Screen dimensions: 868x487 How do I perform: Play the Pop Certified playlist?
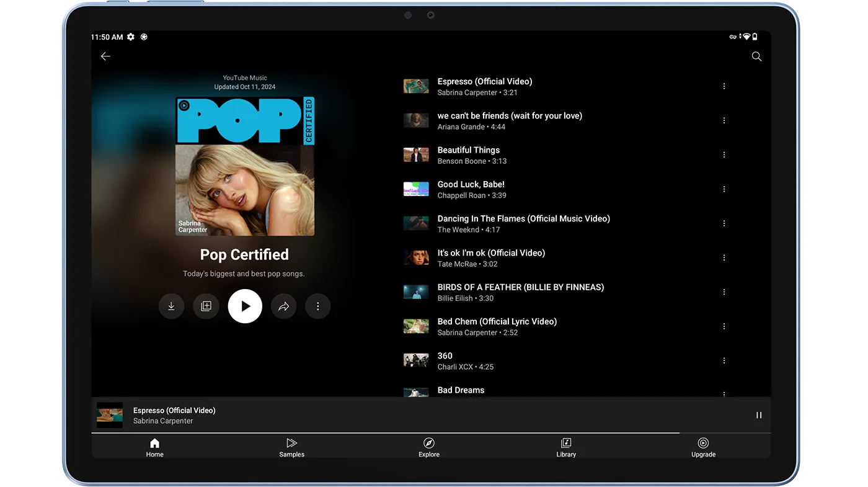click(x=245, y=306)
